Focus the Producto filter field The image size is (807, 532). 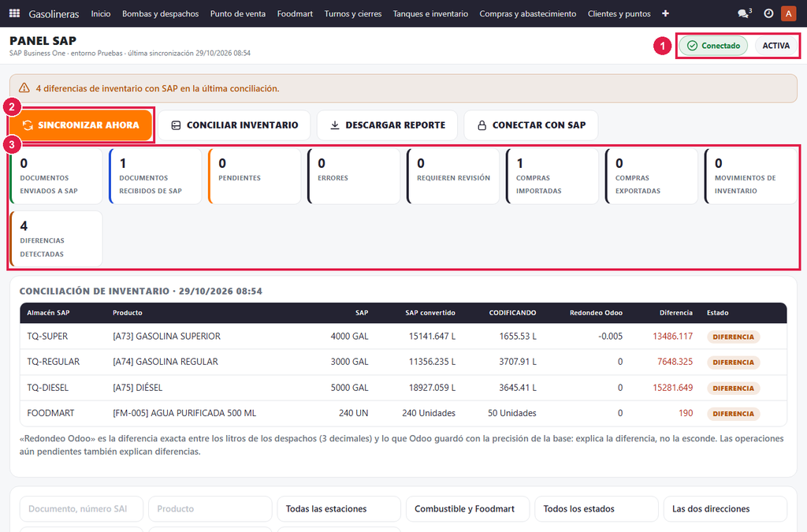coord(210,509)
